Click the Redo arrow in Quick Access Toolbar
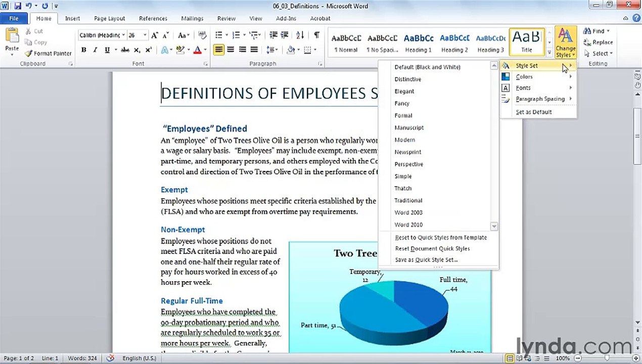The width and height of the screenshot is (642, 364). (x=45, y=6)
